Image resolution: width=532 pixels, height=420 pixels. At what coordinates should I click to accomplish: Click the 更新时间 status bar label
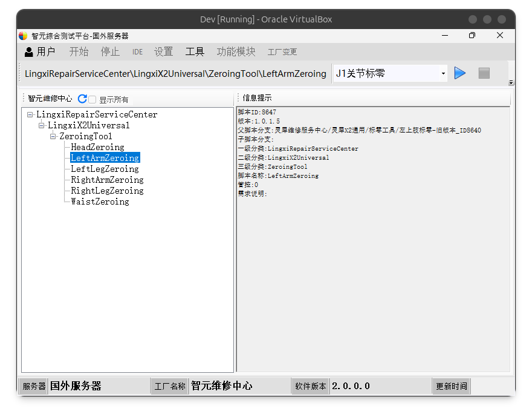[451, 386]
